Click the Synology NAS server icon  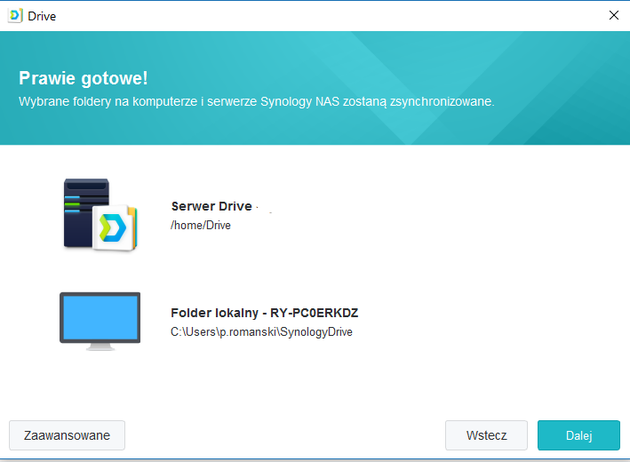(x=100, y=215)
